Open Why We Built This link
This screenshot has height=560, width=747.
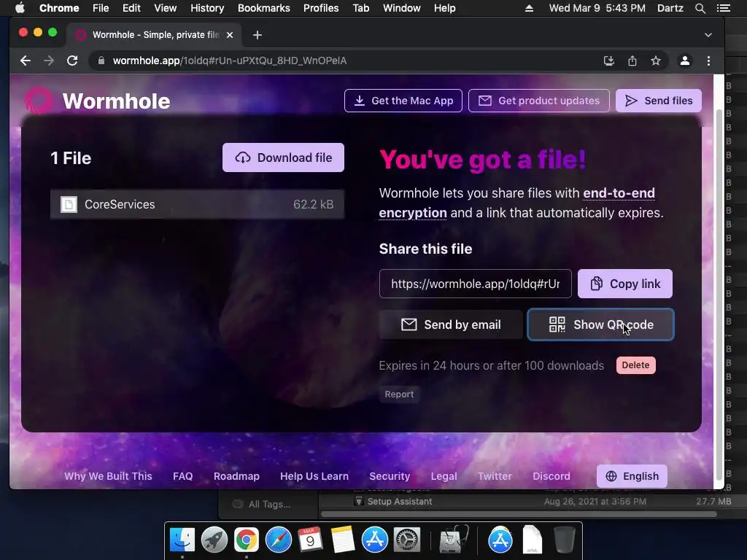[x=108, y=476]
